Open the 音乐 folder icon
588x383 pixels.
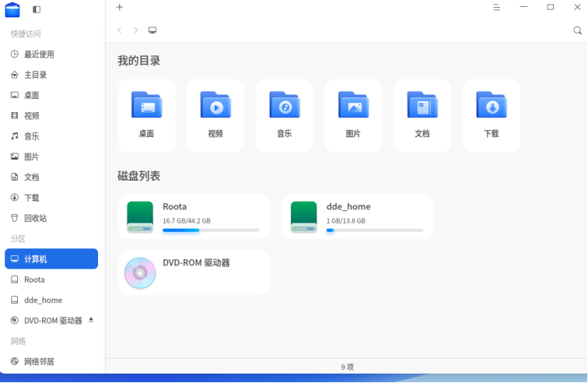tap(285, 105)
